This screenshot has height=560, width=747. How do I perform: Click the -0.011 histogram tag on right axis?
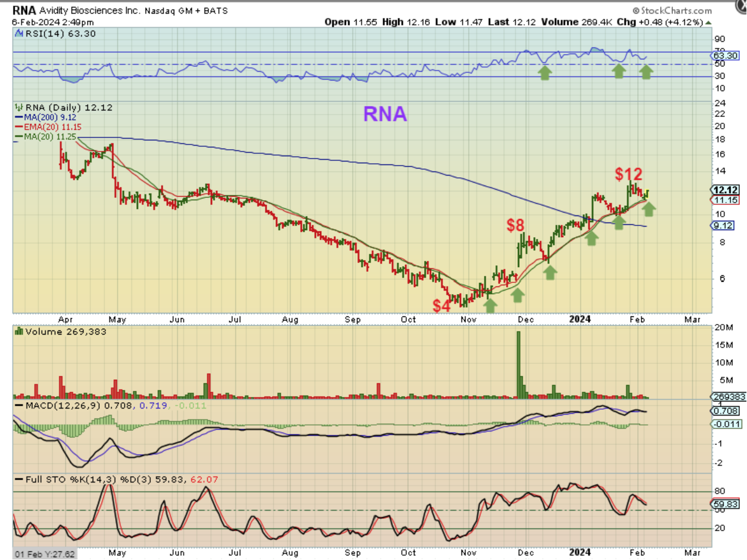click(x=727, y=424)
